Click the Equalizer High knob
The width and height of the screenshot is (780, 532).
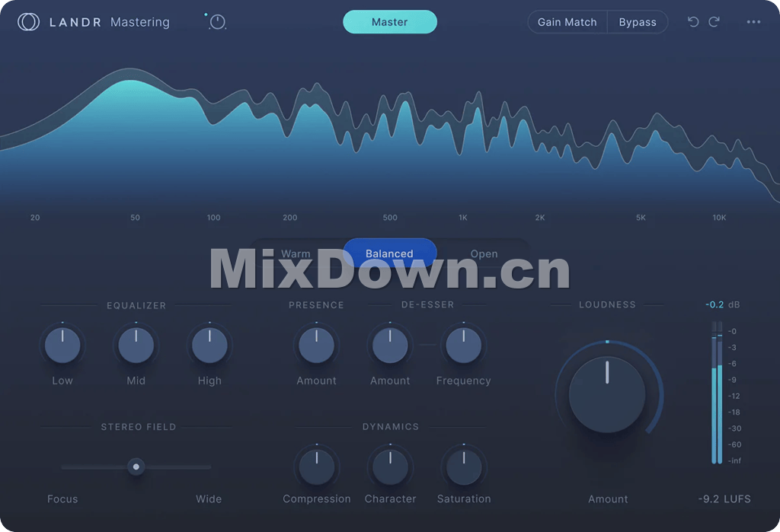(x=209, y=345)
